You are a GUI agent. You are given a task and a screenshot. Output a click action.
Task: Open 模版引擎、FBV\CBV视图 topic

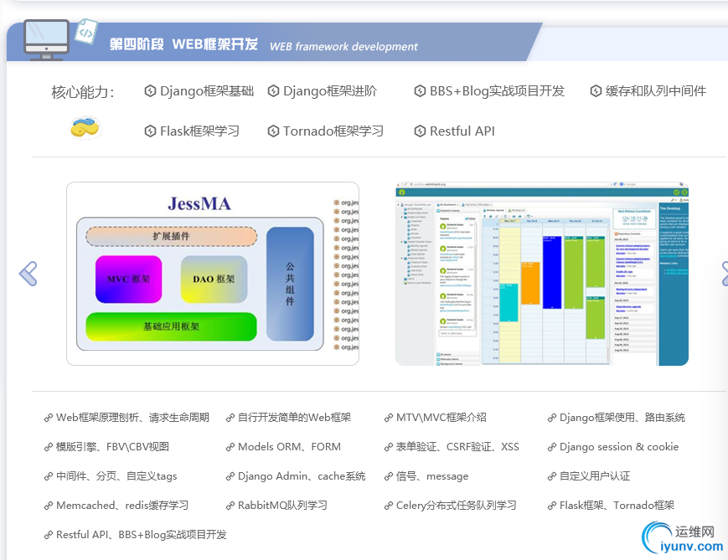pos(112,447)
